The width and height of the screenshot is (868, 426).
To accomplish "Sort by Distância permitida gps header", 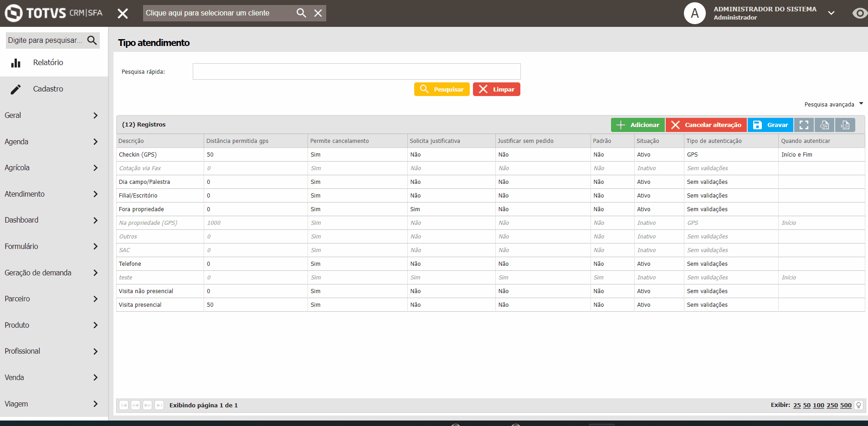I will pos(256,141).
